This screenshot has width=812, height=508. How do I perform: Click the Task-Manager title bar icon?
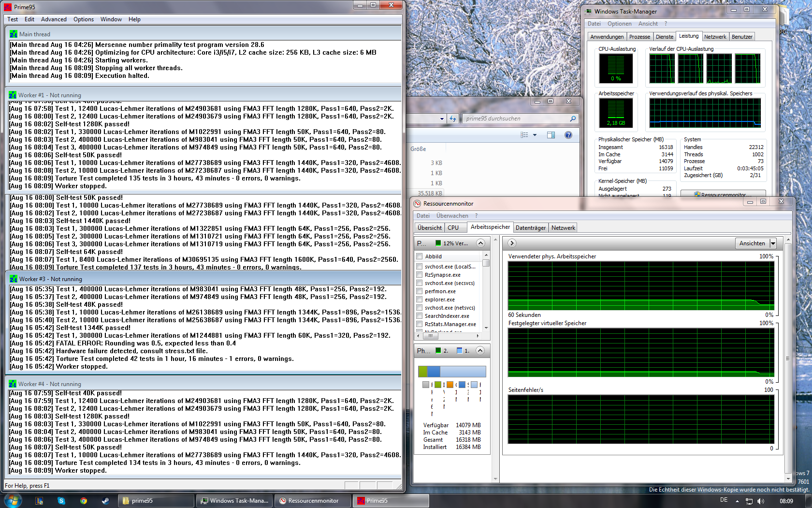coord(589,11)
